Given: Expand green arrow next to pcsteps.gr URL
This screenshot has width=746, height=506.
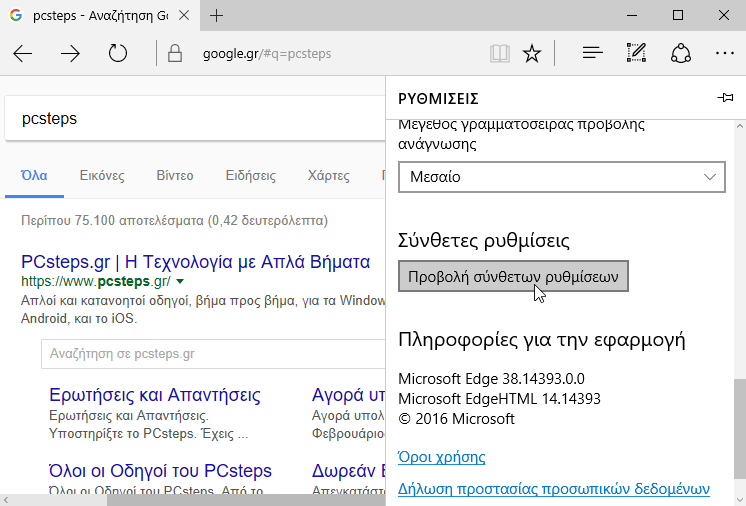Looking at the screenshot, I should coord(180,282).
